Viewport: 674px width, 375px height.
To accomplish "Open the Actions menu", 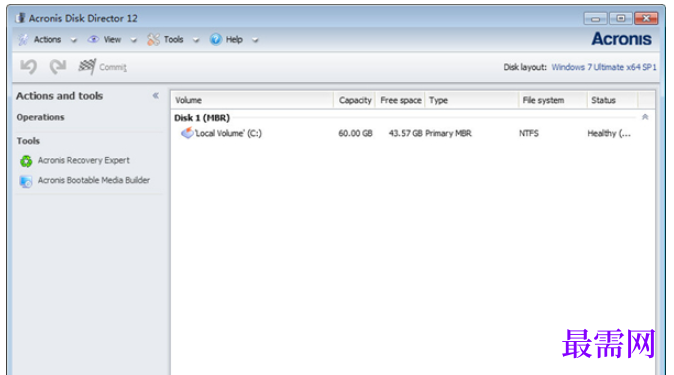I will tap(47, 40).
